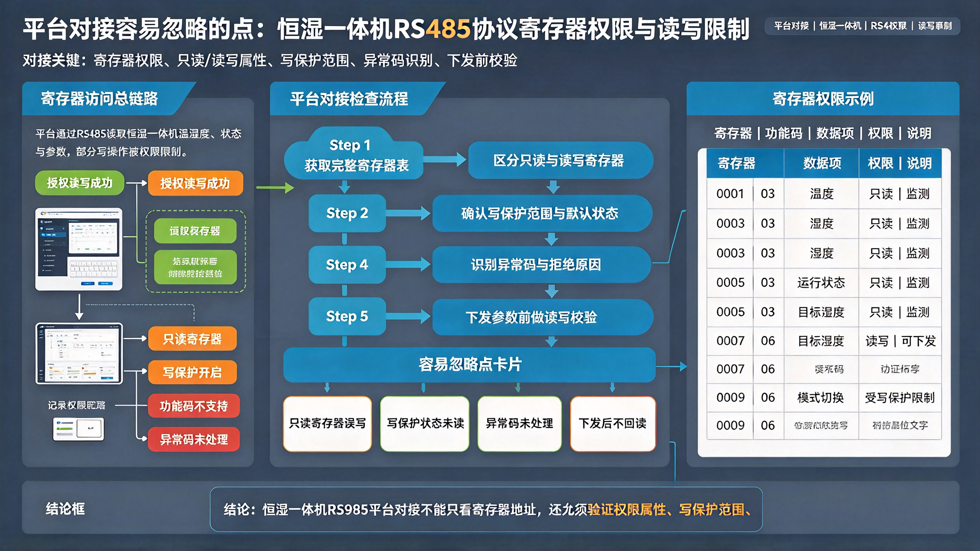Viewport: 980px width, 551px height.
Task: Open the upper platform dashboard screenshot thumbnail
Action: pyautogui.click(x=79, y=249)
